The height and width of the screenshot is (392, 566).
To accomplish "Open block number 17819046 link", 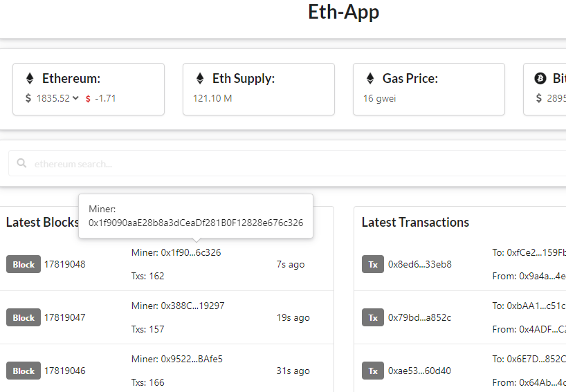I will (x=64, y=371).
